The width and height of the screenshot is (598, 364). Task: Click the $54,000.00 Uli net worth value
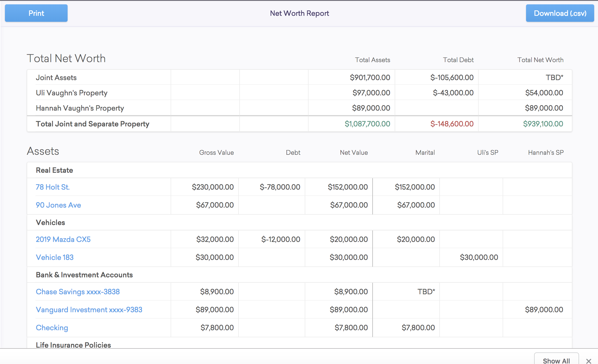(544, 93)
